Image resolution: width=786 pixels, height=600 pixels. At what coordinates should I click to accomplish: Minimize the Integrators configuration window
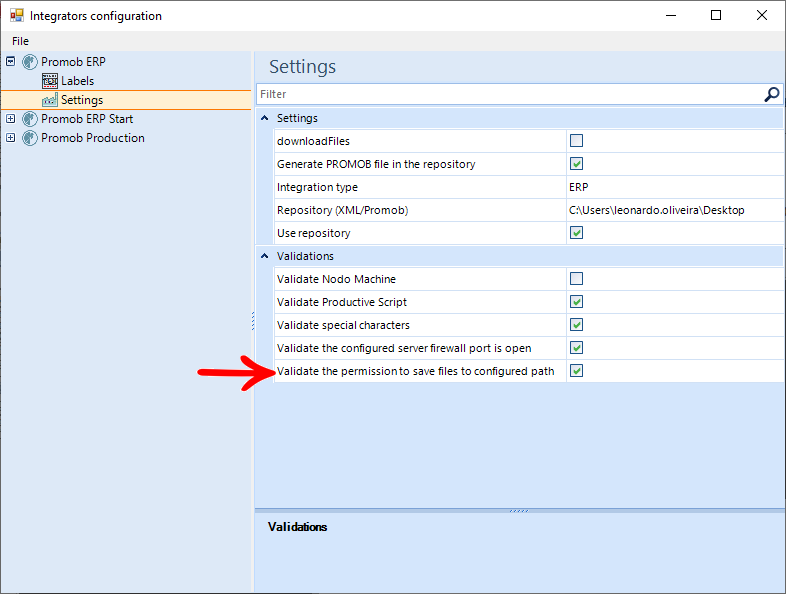pyautogui.click(x=671, y=16)
